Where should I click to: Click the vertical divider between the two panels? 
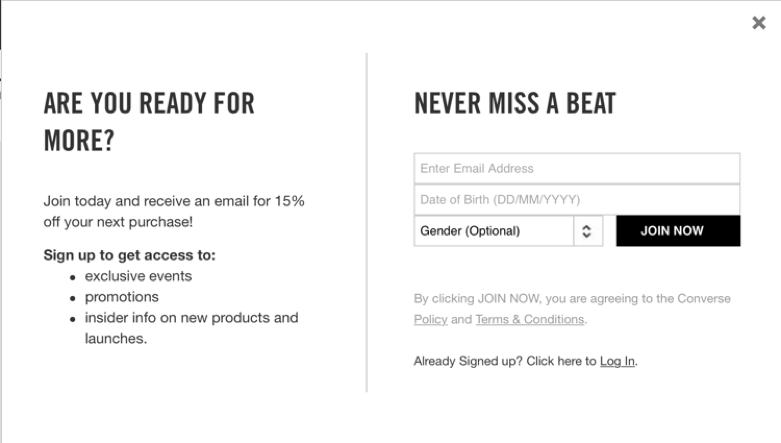[x=367, y=222]
